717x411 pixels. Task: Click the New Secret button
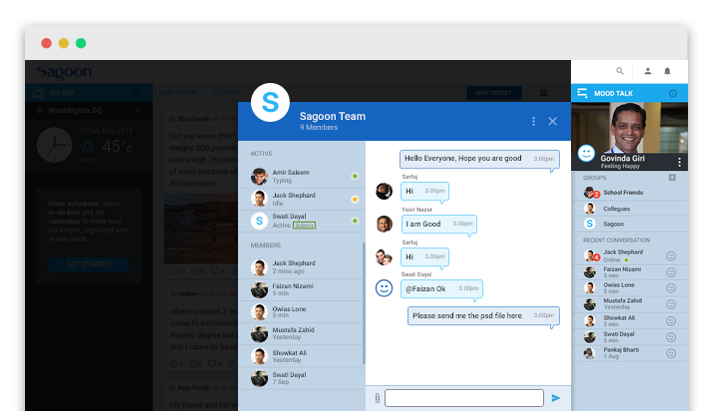pos(494,93)
